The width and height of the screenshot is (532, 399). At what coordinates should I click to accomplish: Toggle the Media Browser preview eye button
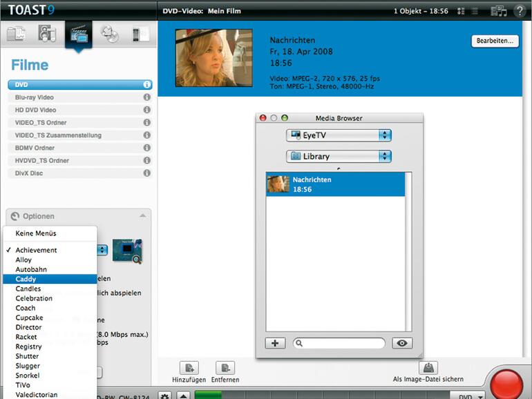tap(402, 343)
